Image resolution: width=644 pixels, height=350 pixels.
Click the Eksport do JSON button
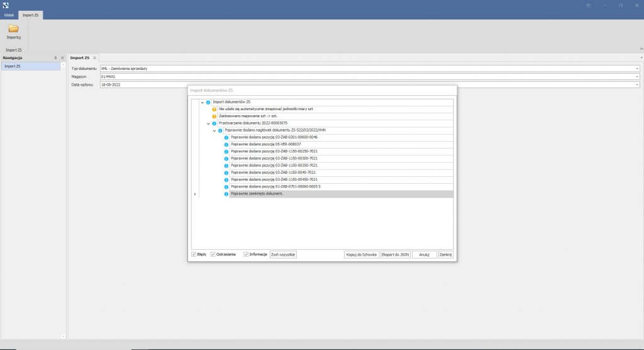(395, 254)
